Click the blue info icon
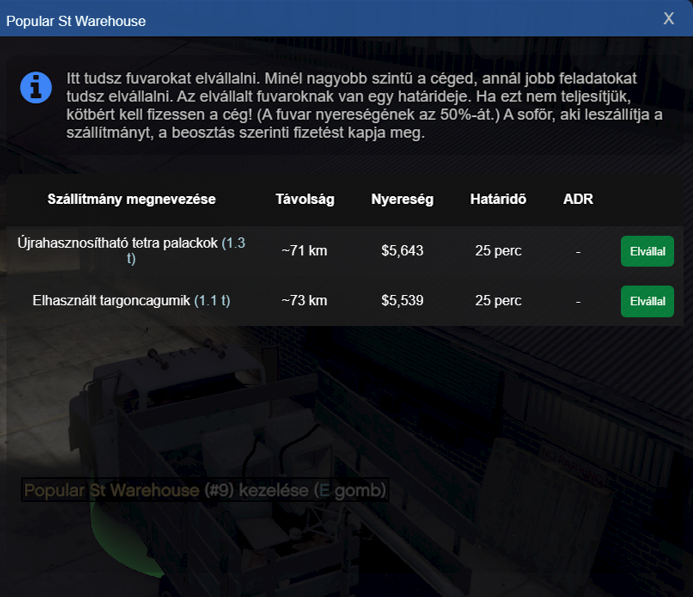This screenshot has width=693, height=597. pos(36,87)
